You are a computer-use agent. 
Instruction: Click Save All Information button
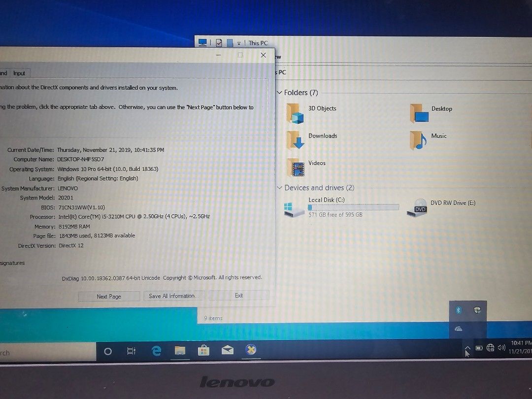pos(174,296)
